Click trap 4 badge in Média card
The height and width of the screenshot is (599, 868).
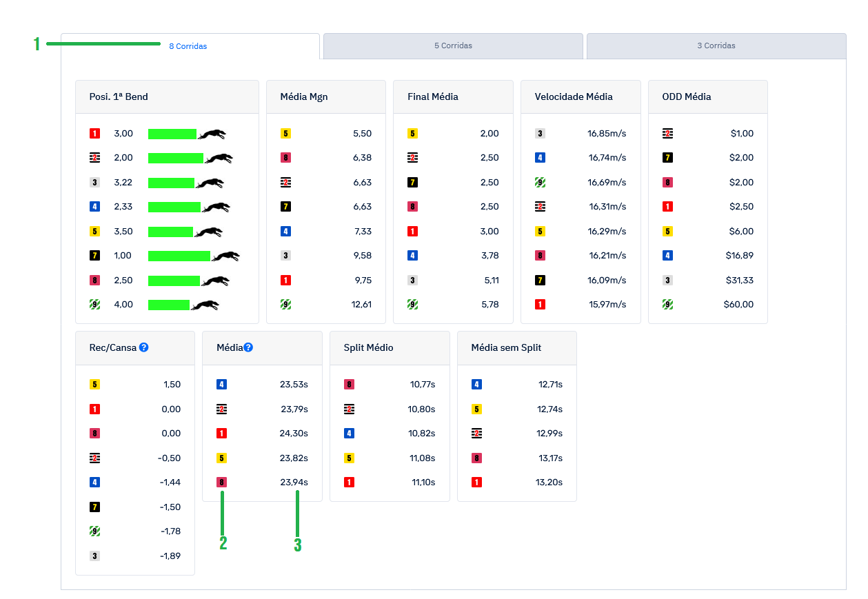coord(221,385)
